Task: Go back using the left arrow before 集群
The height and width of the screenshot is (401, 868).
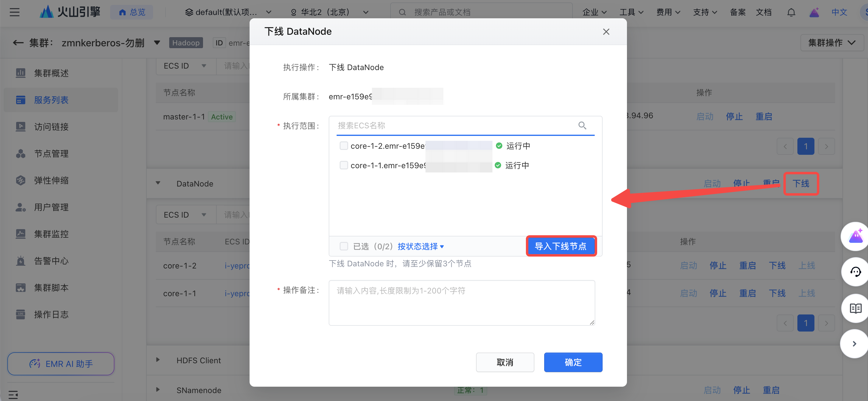Action: (x=18, y=43)
